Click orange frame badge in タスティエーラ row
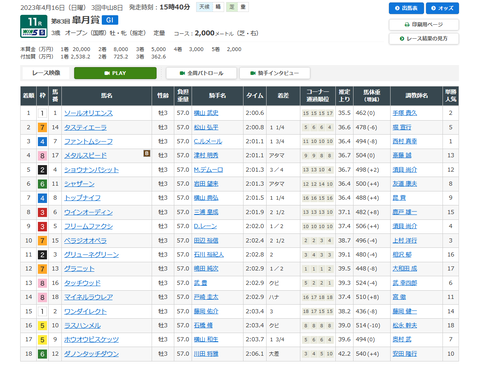This screenshot has width=480, height=366. click(42, 127)
